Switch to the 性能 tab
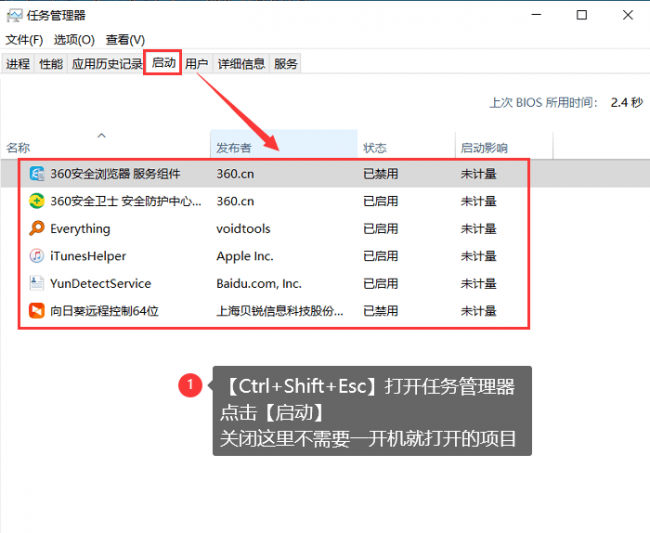The width and height of the screenshot is (650, 533). 51,64
